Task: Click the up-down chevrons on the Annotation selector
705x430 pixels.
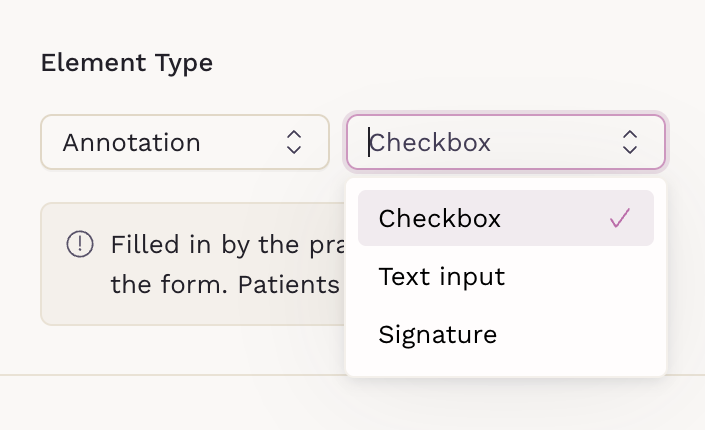Action: click(294, 142)
